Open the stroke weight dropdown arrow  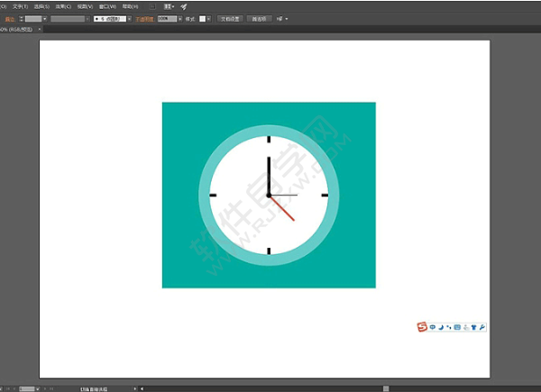coord(44,19)
